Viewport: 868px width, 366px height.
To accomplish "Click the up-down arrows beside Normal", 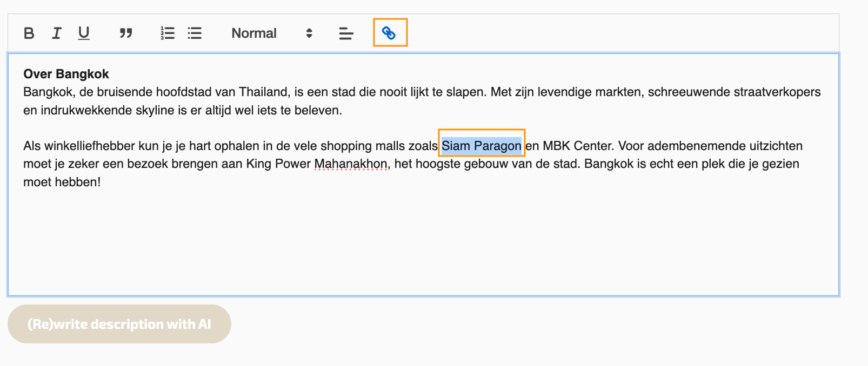I will pyautogui.click(x=309, y=33).
